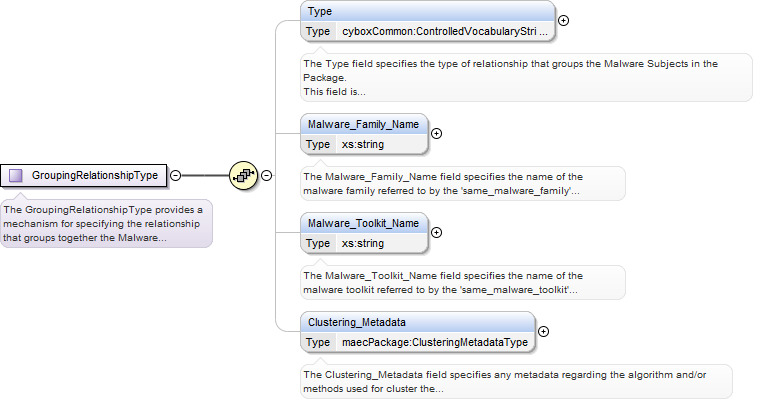Viewport: 760px width, 402px height.
Task: Select the GroupingRelationshipType box
Action: [x=84, y=176]
